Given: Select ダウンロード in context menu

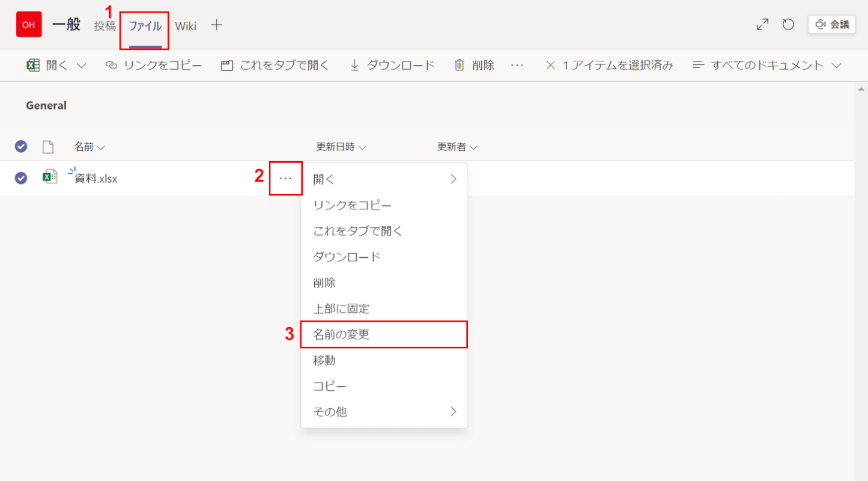Looking at the screenshot, I should pos(384,257).
